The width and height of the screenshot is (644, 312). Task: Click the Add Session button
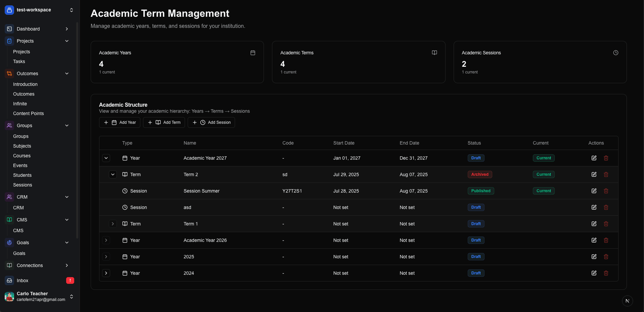(x=211, y=122)
